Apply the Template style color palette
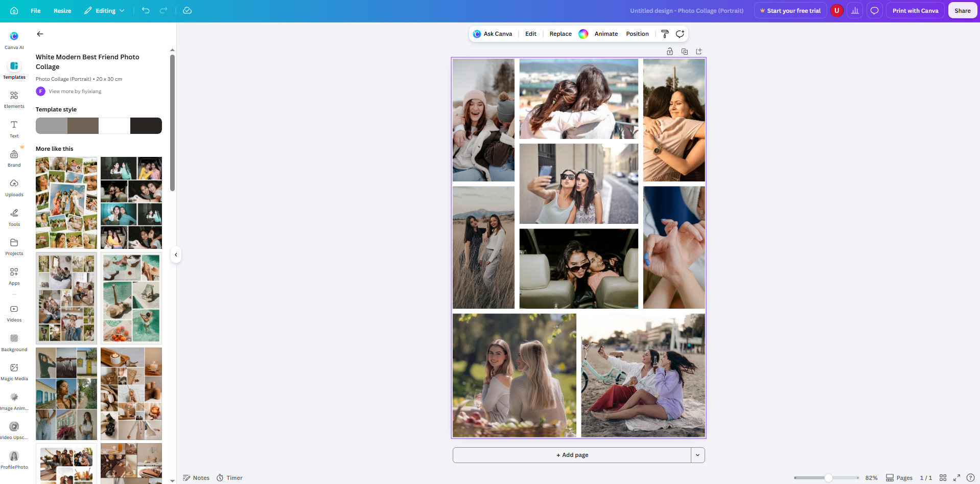 (x=99, y=126)
